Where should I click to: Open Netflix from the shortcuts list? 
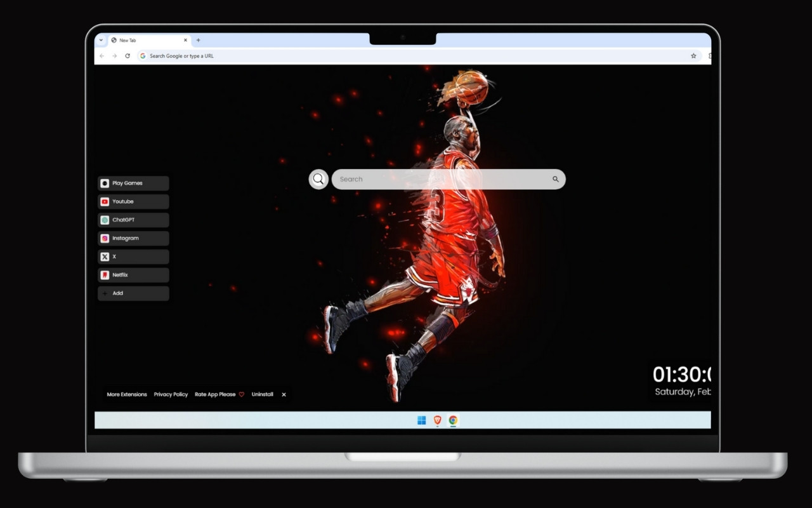tap(132, 275)
